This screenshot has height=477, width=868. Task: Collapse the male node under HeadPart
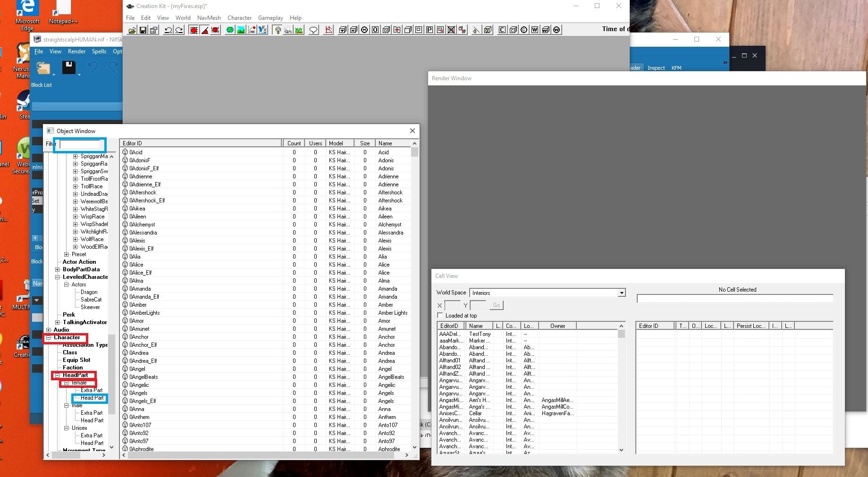click(x=67, y=405)
